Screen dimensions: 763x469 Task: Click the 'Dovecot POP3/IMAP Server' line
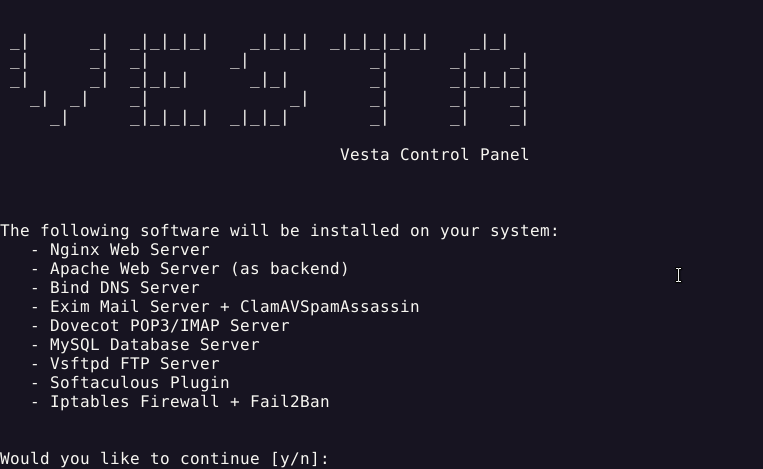pos(169,325)
